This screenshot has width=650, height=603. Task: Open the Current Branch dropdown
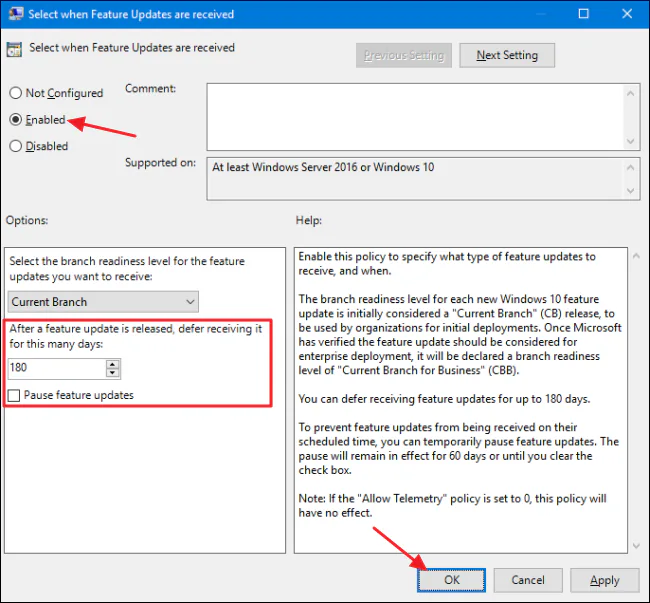tap(103, 302)
